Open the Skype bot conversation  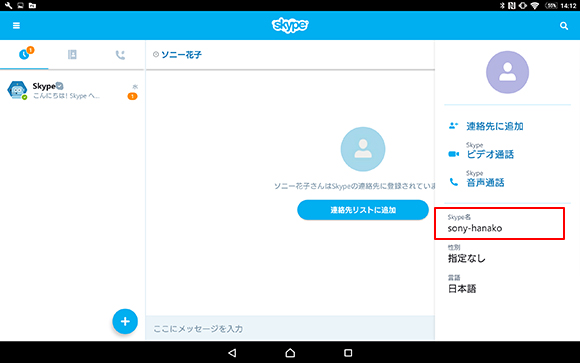coord(72,91)
